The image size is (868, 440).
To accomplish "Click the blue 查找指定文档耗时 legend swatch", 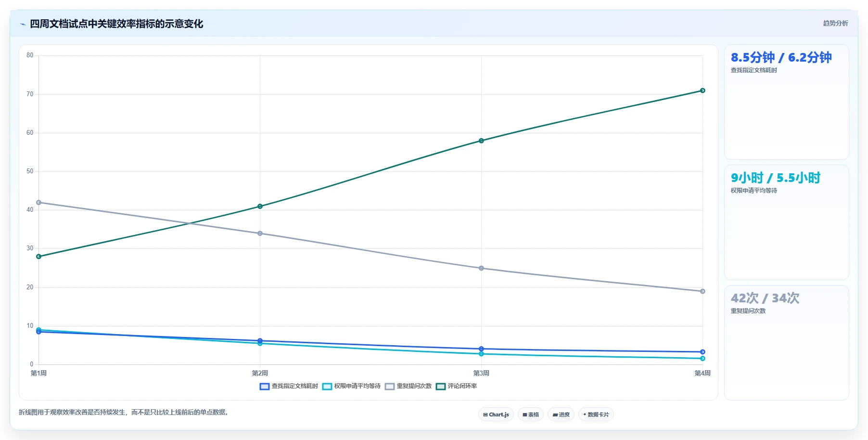I will [x=265, y=386].
